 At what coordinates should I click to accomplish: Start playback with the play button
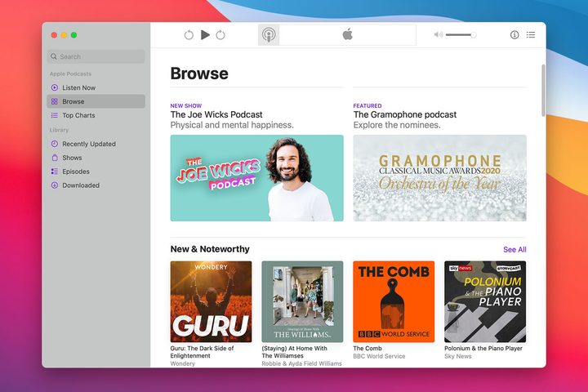(205, 35)
